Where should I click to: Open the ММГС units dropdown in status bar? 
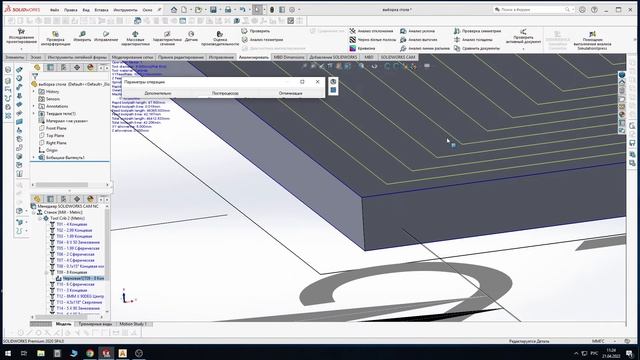point(615,341)
